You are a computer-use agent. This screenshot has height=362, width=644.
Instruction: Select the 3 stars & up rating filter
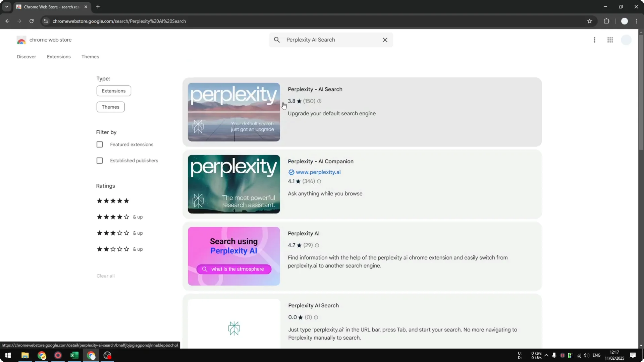(112, 233)
